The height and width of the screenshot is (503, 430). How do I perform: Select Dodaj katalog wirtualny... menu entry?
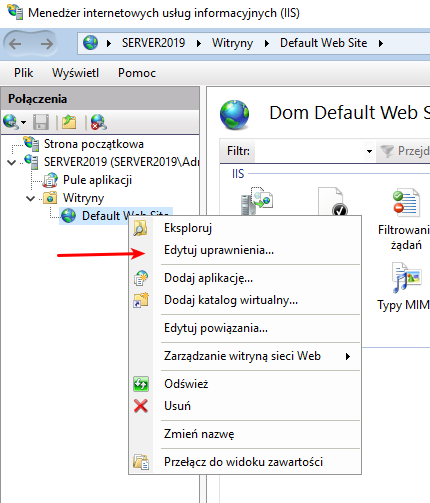coord(231,300)
